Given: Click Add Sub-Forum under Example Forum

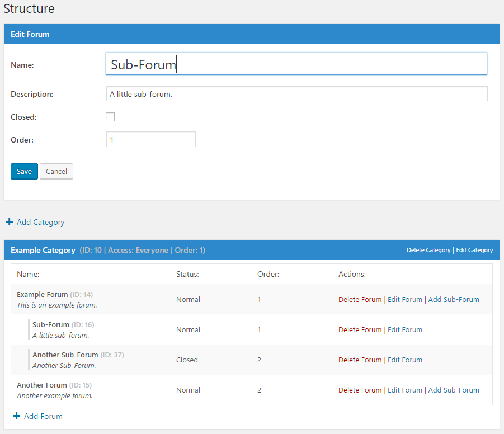Looking at the screenshot, I should [x=454, y=299].
